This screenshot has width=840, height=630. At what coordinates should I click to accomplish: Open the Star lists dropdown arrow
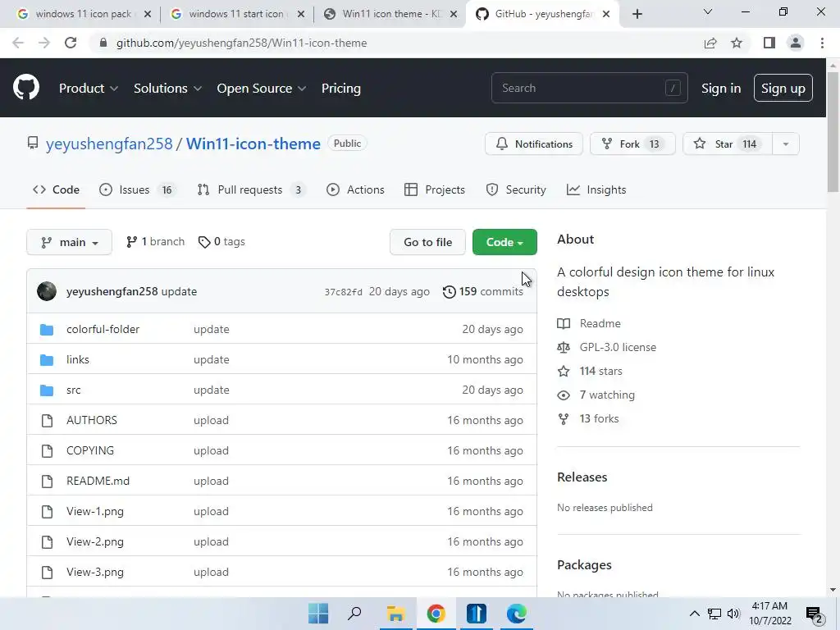coord(785,144)
